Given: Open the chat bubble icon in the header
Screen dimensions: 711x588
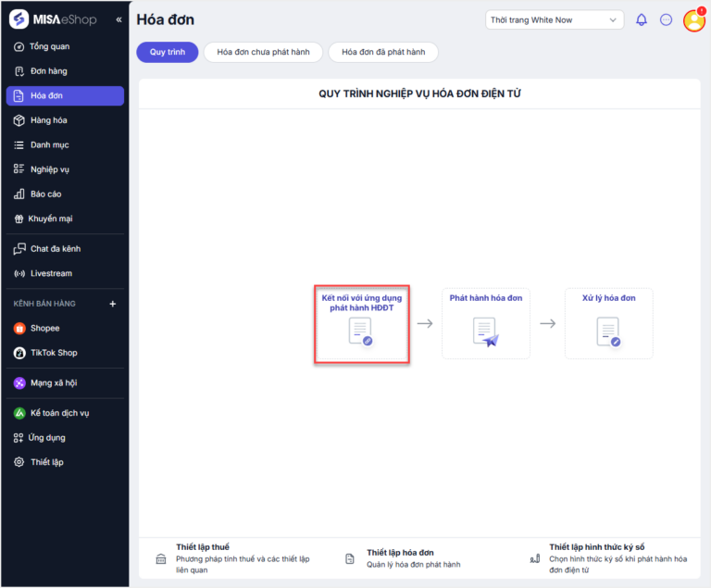Looking at the screenshot, I should pos(666,19).
